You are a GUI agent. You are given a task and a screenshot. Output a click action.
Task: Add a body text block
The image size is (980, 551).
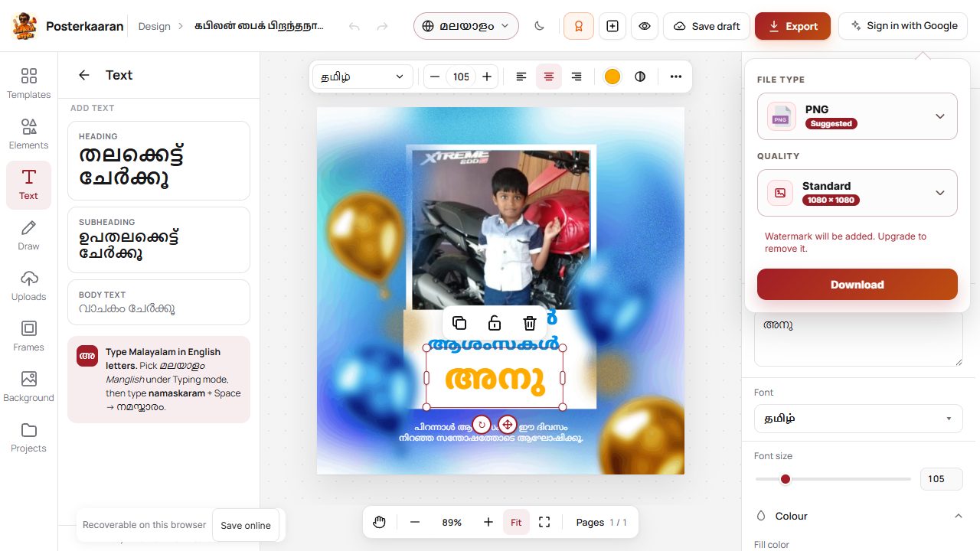pyautogui.click(x=158, y=302)
